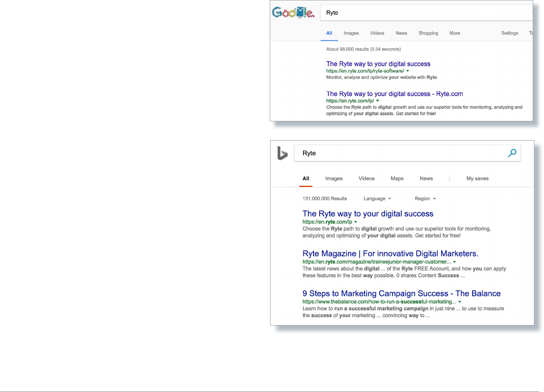Click Bing snippet starting 'Learn how to run'
The image size is (544, 392).
tap(403, 312)
